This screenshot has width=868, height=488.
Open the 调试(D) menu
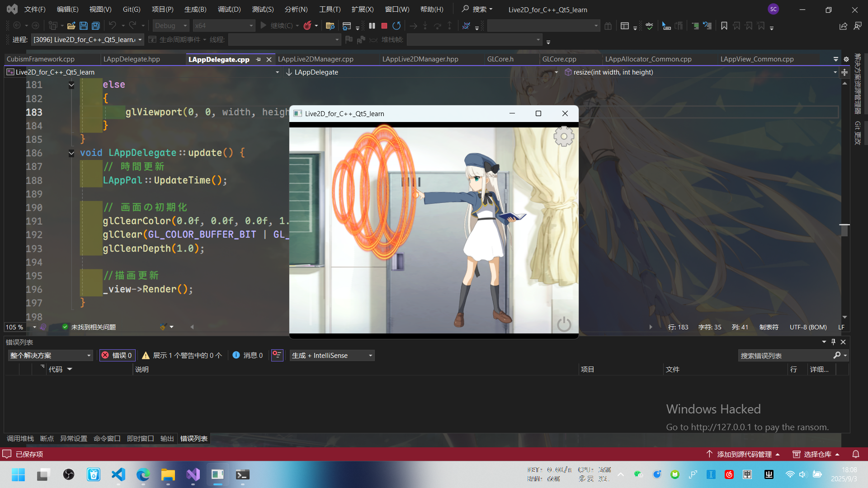point(229,9)
